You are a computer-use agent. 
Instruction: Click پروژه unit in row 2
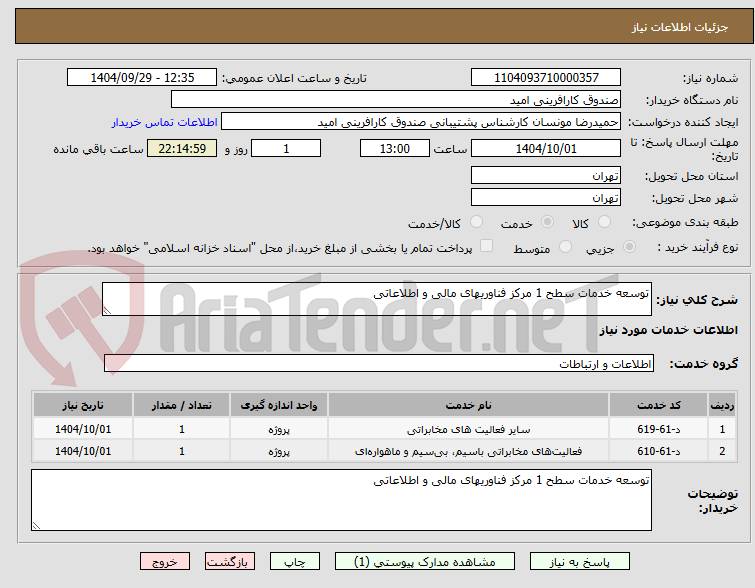click(279, 451)
